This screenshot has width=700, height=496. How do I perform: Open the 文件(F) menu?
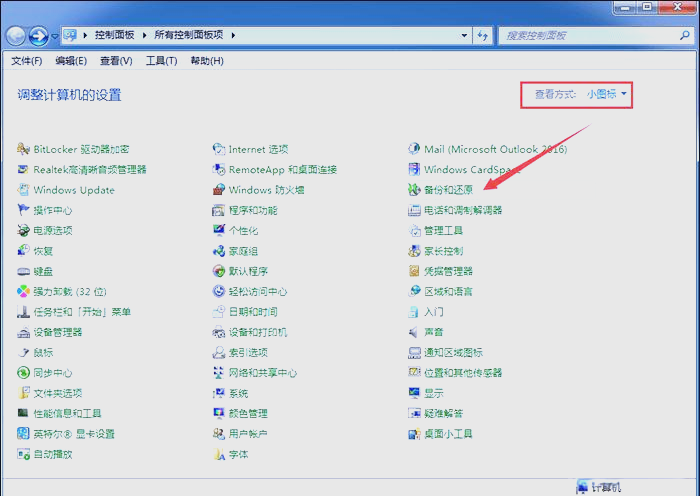[x=27, y=61]
